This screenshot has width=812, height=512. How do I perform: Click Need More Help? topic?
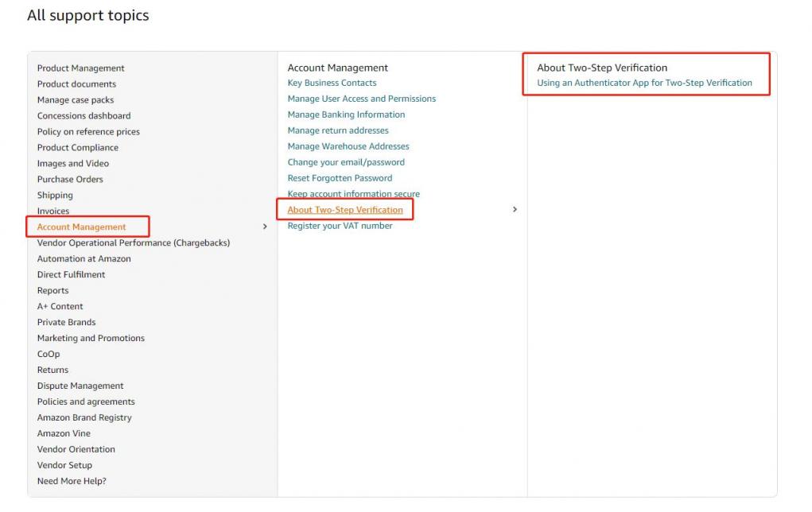[72, 481]
